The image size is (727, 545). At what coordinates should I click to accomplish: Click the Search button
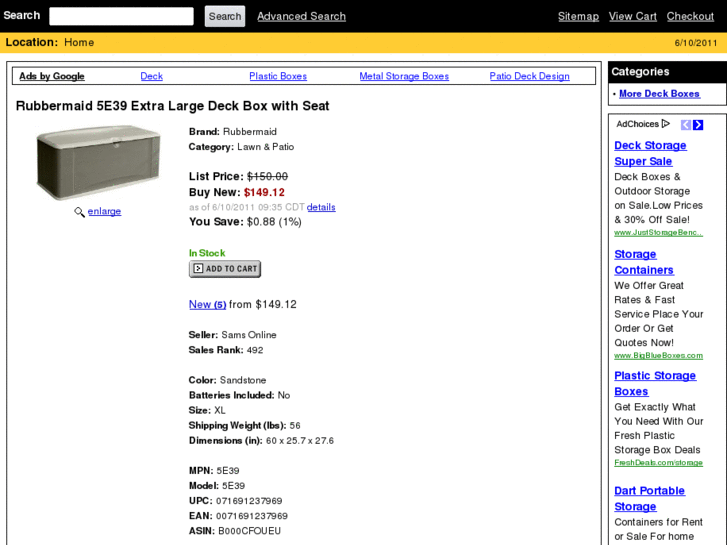pos(225,16)
